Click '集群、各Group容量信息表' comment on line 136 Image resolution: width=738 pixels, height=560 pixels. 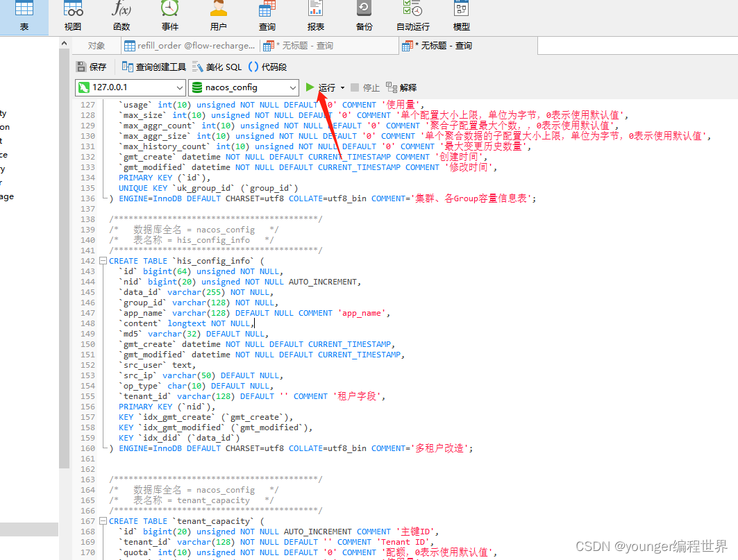coord(471,198)
